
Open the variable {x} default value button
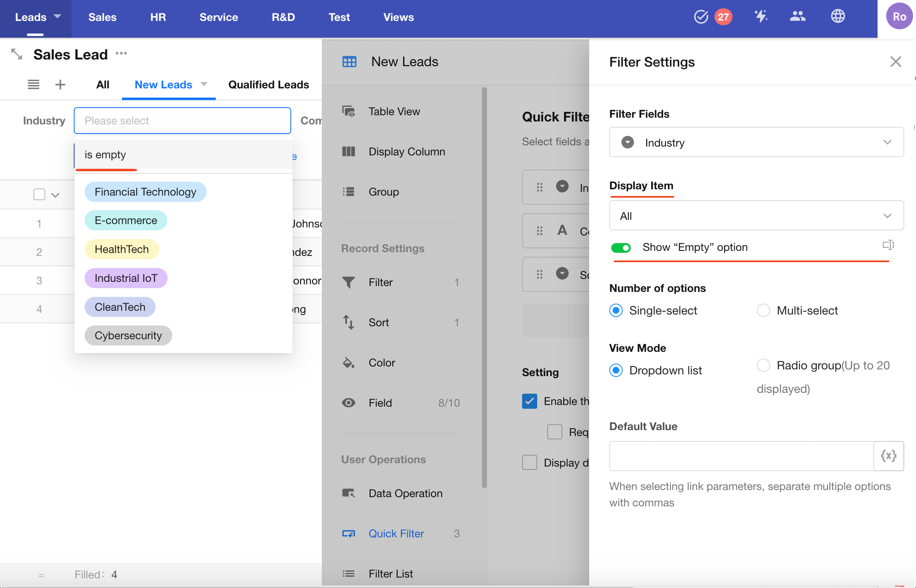coord(888,456)
